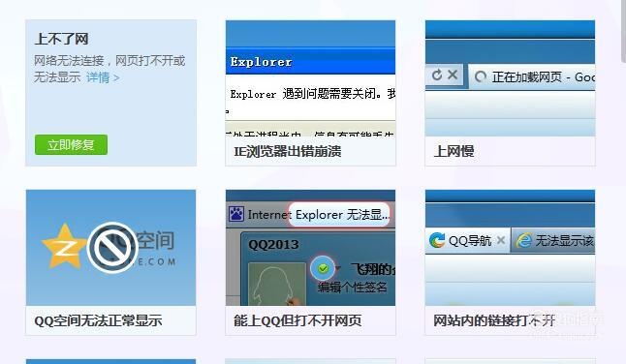Click the green online status icon in QQ2013
626x364 pixels.
click(x=324, y=268)
